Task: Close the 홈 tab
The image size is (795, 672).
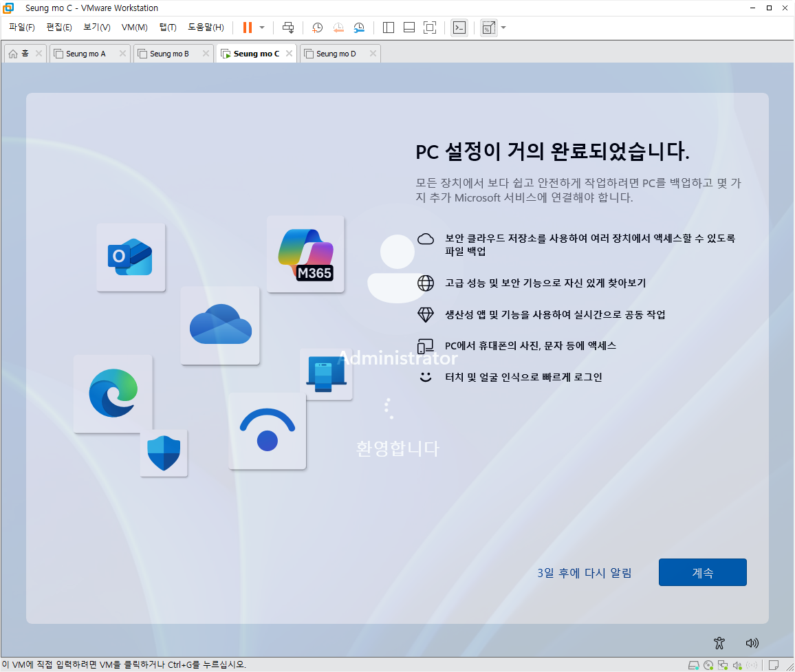Action: 39,53
